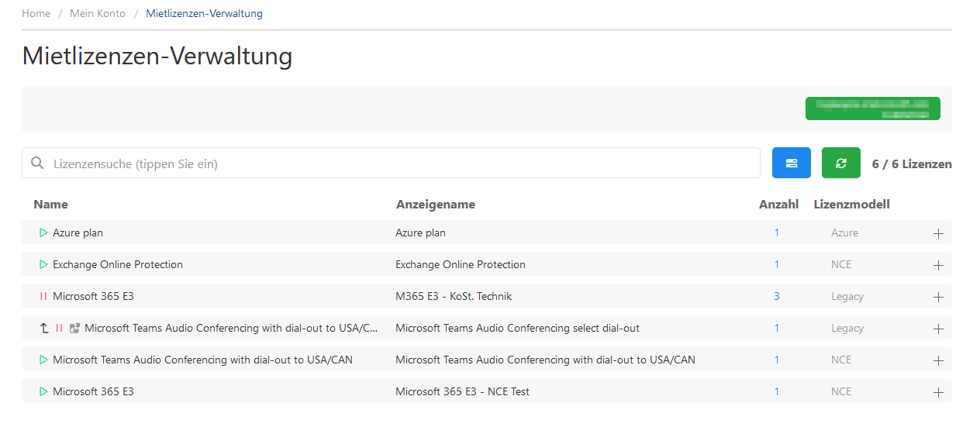The height and width of the screenshot is (427, 980).
Task: Expand Exchange Online Protection row details
Action: (938, 265)
